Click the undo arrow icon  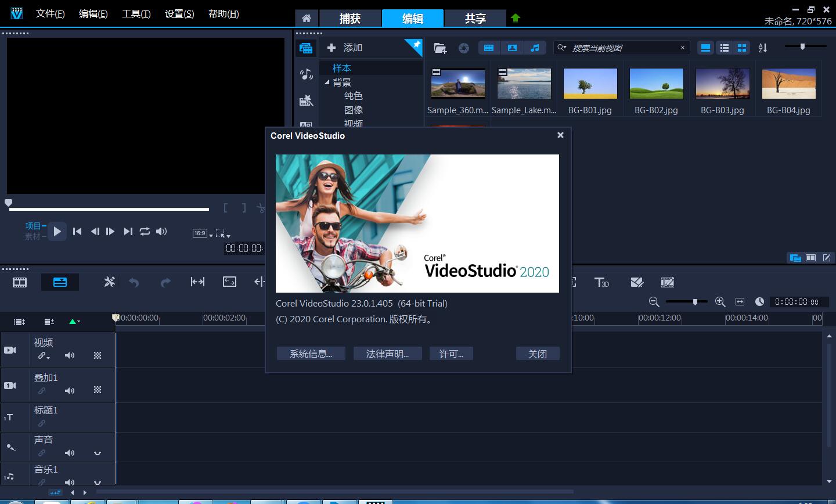click(x=134, y=283)
